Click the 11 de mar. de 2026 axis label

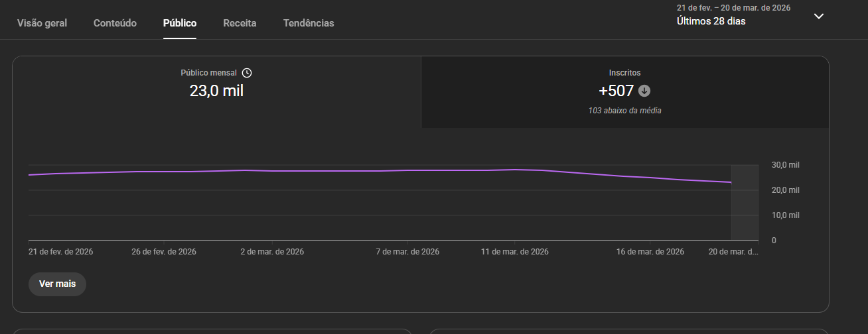(514, 252)
